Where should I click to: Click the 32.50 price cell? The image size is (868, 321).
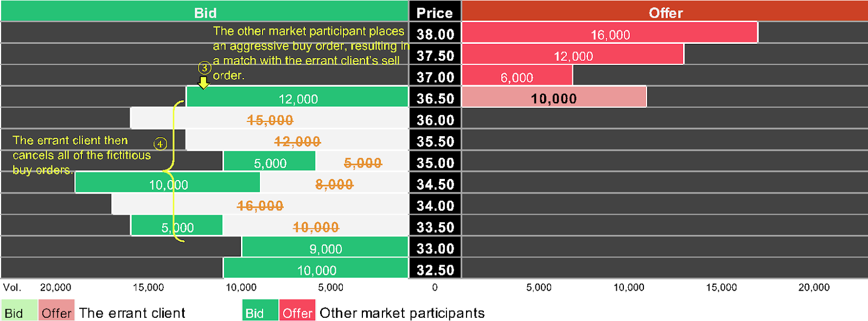[435, 269]
